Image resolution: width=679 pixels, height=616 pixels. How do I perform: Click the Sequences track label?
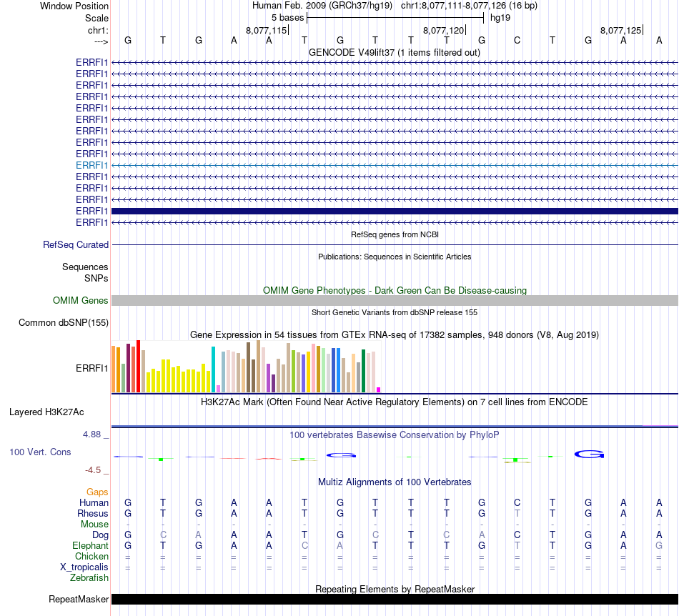point(85,267)
